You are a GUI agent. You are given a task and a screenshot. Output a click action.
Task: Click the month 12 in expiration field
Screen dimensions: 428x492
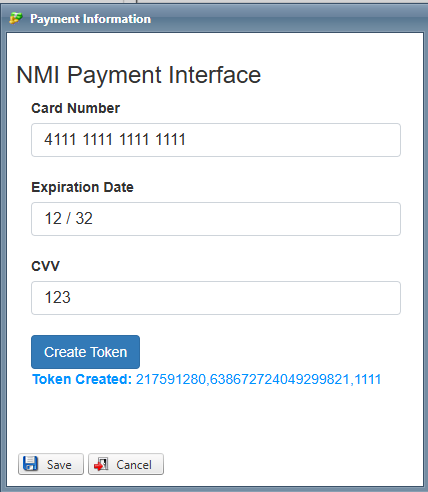click(53, 219)
